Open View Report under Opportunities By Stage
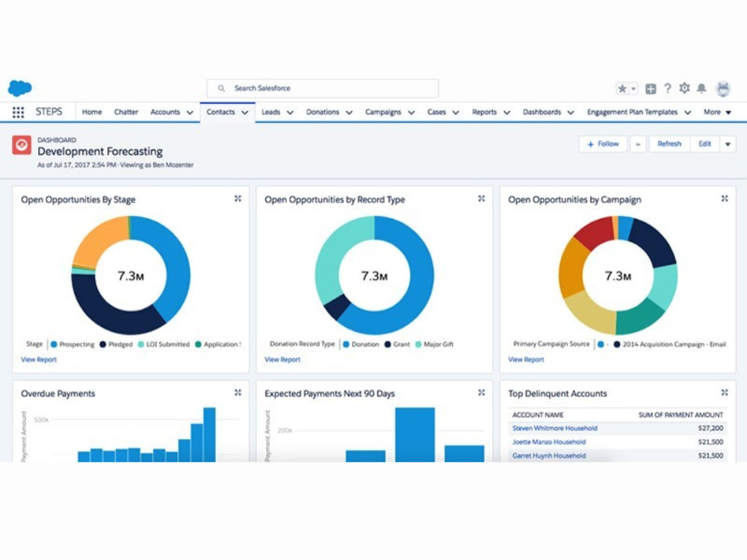This screenshot has height=560, width=747. coord(39,360)
